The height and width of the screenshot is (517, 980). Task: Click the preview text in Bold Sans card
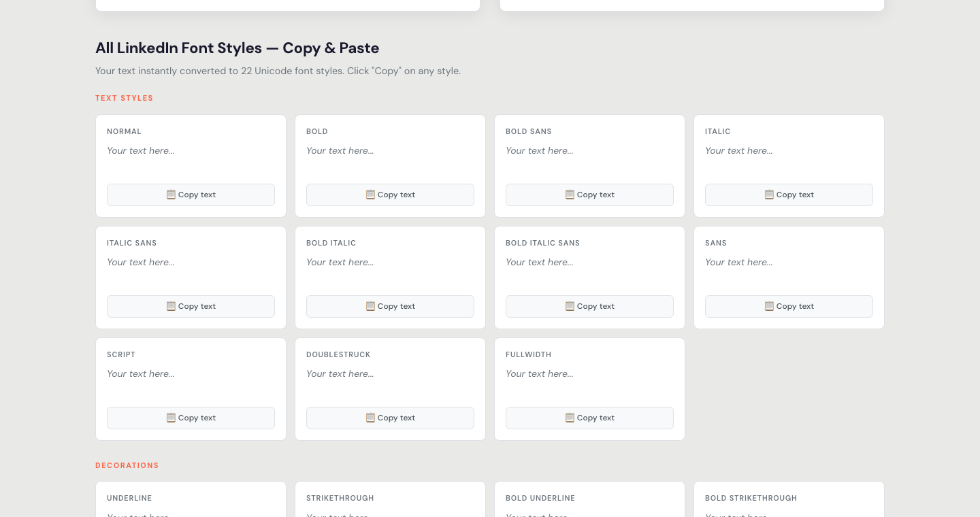click(x=540, y=150)
